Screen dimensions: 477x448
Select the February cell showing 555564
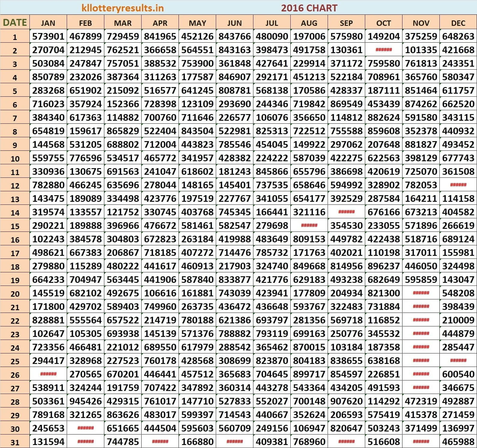(85, 320)
